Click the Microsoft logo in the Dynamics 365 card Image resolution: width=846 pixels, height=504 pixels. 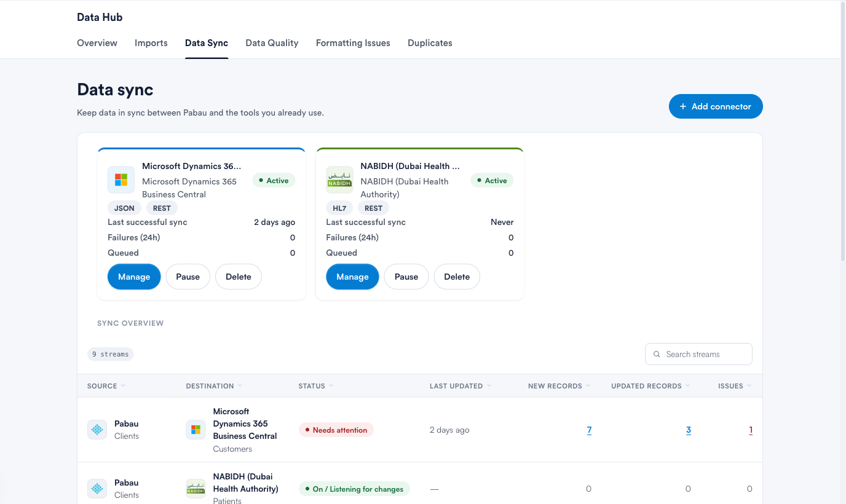(121, 180)
